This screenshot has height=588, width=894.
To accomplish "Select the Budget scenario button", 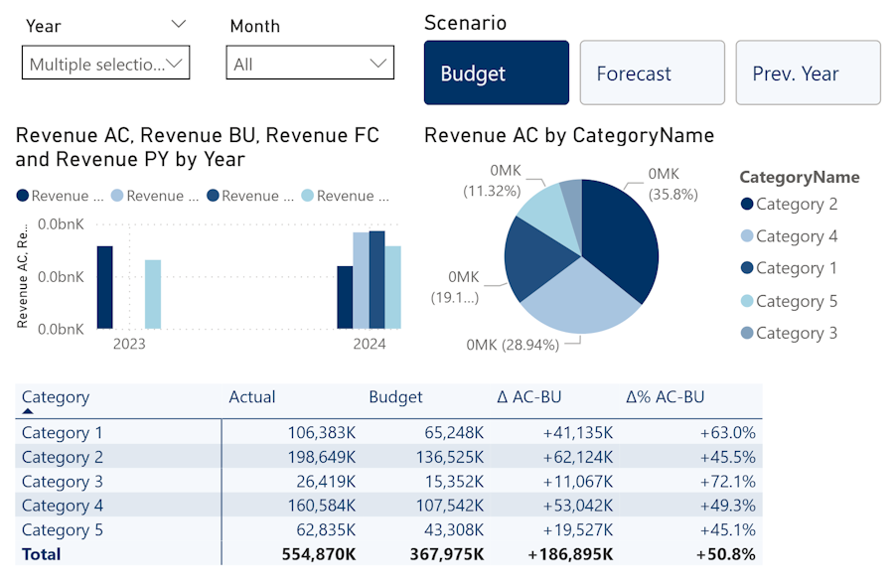I will click(496, 73).
